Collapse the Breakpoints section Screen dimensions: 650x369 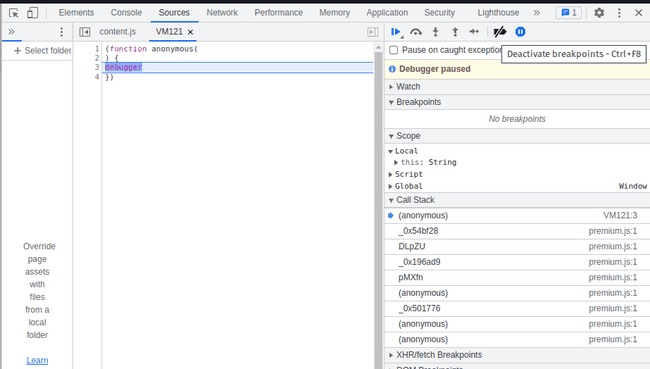(x=517, y=102)
